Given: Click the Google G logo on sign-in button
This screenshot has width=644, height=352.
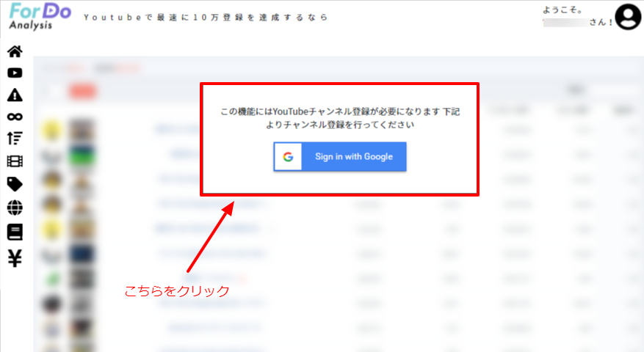Looking at the screenshot, I should (288, 157).
